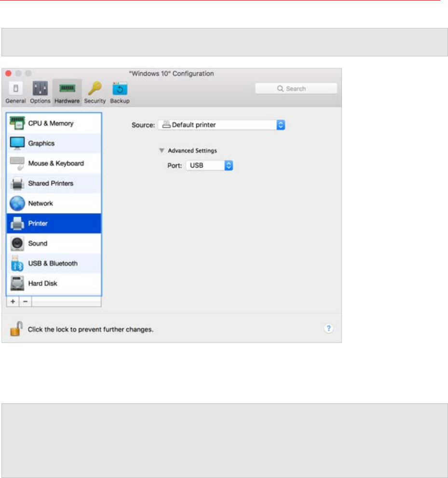448x478 pixels.
Task: Click the Sound label
Action: 38,243
